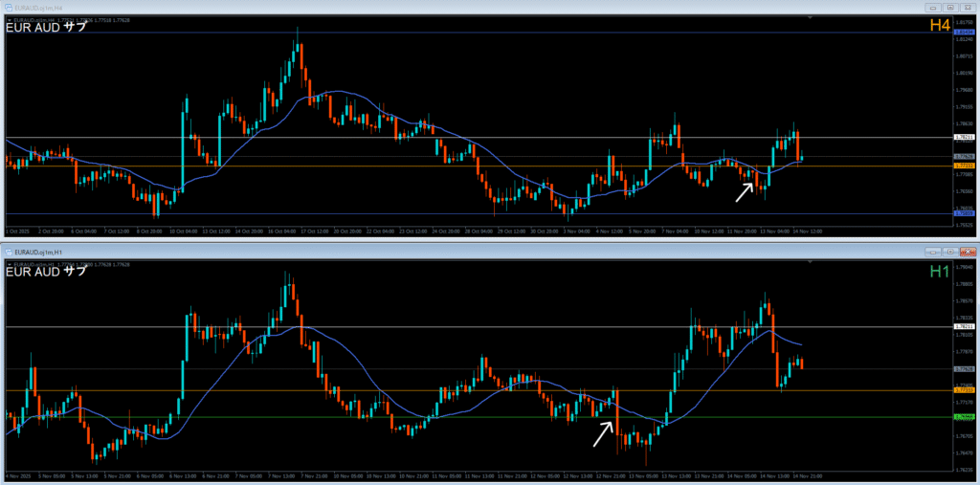The width and height of the screenshot is (980, 485).
Task: Expand the small arrow beside H4 symbol info
Action: [x=9, y=18]
